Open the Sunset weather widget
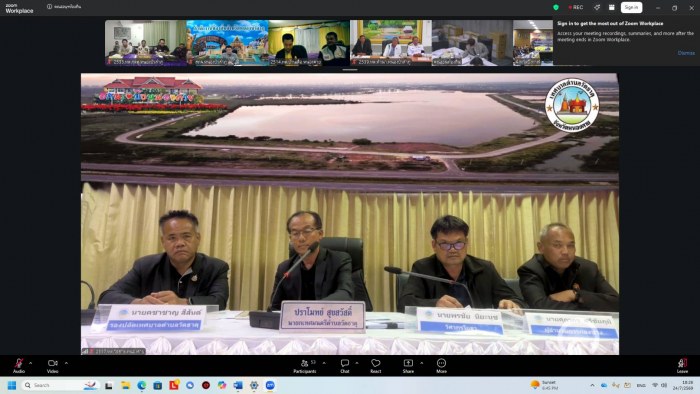This screenshot has width=700, height=394. (545, 385)
